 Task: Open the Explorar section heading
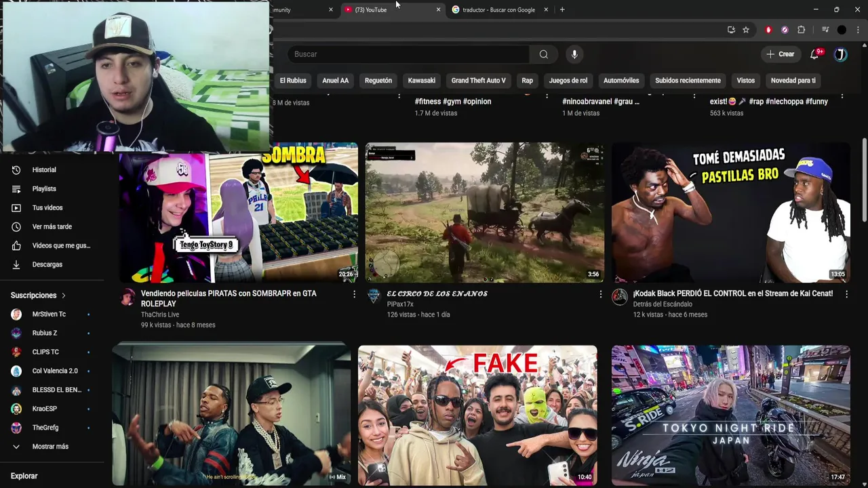[24, 476]
